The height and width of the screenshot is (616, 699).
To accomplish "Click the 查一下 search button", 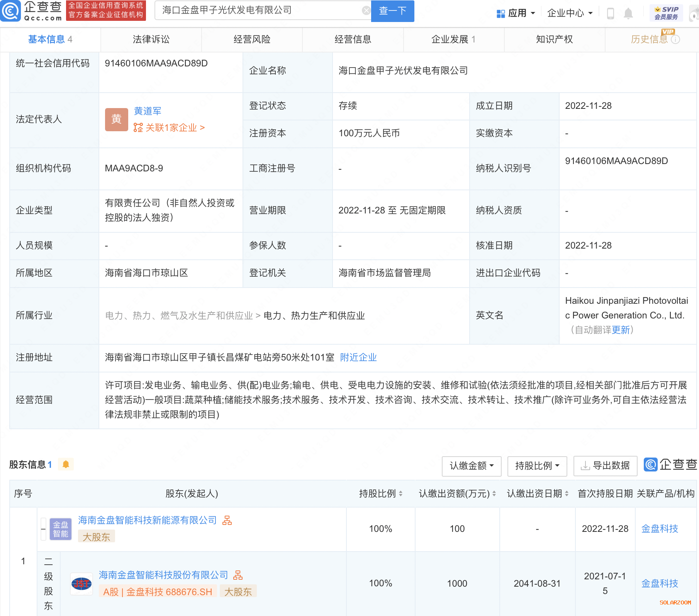I will tap(392, 11).
